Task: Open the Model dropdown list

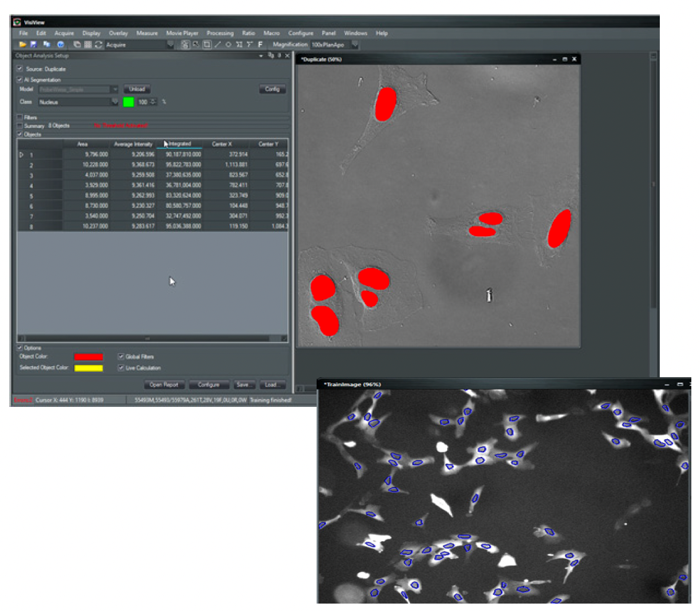Action: (114, 89)
